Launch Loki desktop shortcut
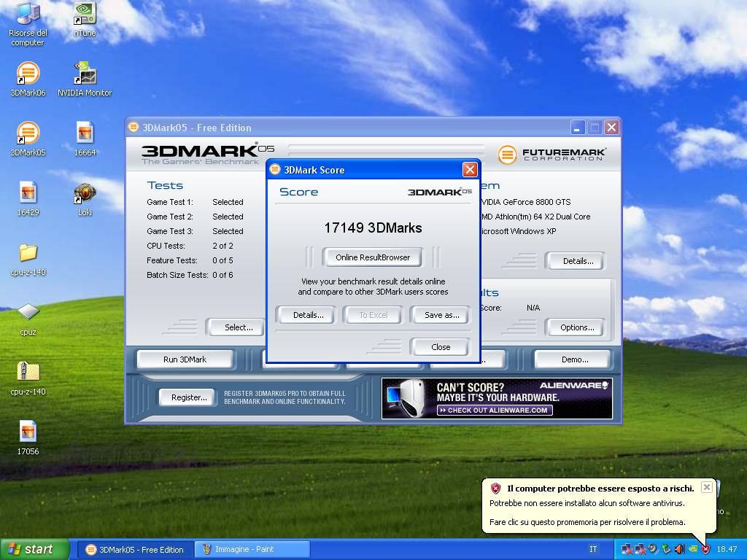 (x=85, y=198)
